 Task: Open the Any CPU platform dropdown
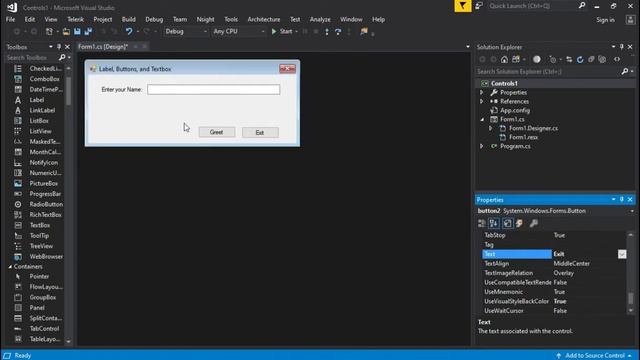pos(239,31)
